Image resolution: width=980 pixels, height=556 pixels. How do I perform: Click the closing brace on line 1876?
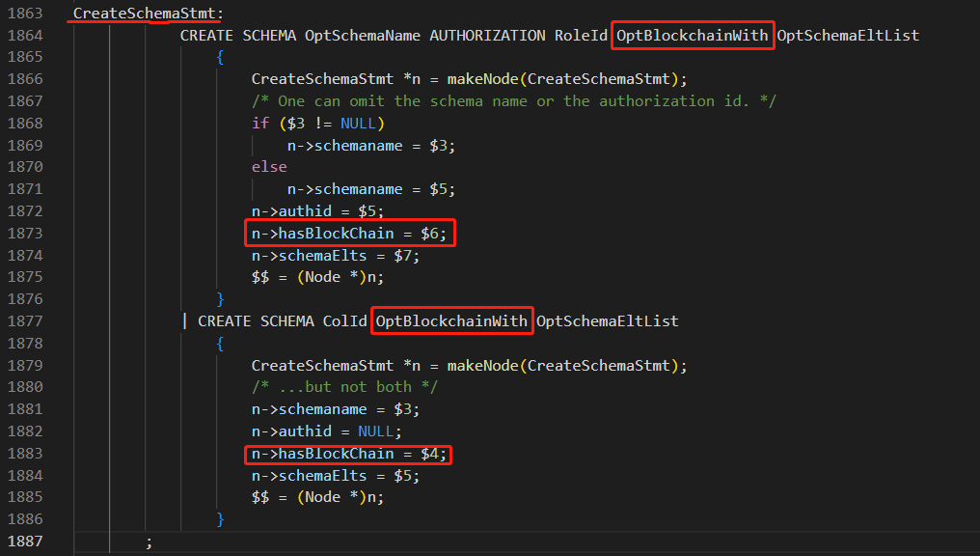[x=220, y=299]
